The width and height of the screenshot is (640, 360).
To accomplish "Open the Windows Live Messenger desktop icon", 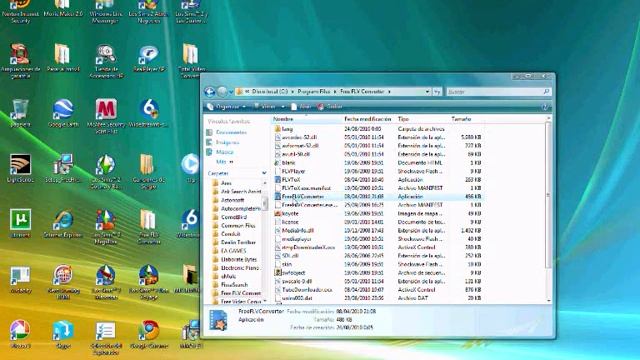I will [x=106, y=11].
